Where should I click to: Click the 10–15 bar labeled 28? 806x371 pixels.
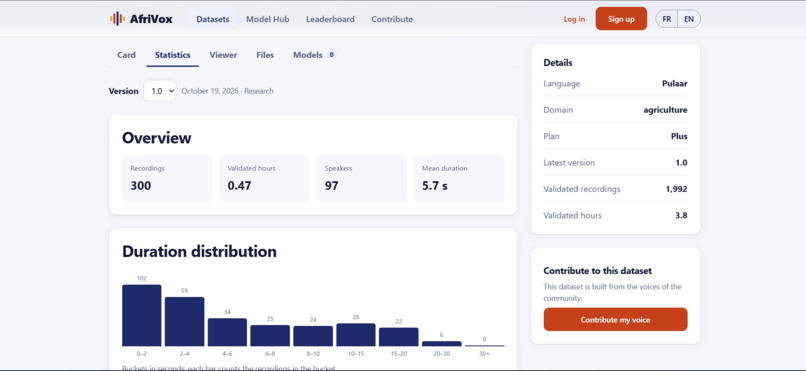click(356, 335)
